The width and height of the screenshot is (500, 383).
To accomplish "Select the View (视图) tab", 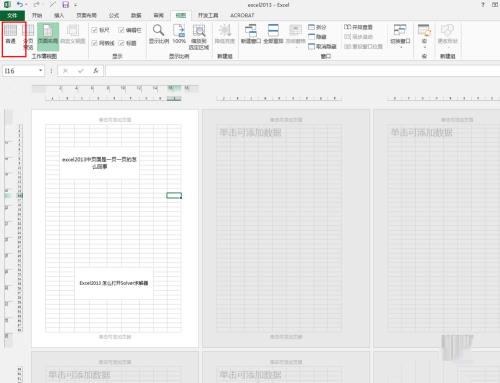I will (x=181, y=15).
